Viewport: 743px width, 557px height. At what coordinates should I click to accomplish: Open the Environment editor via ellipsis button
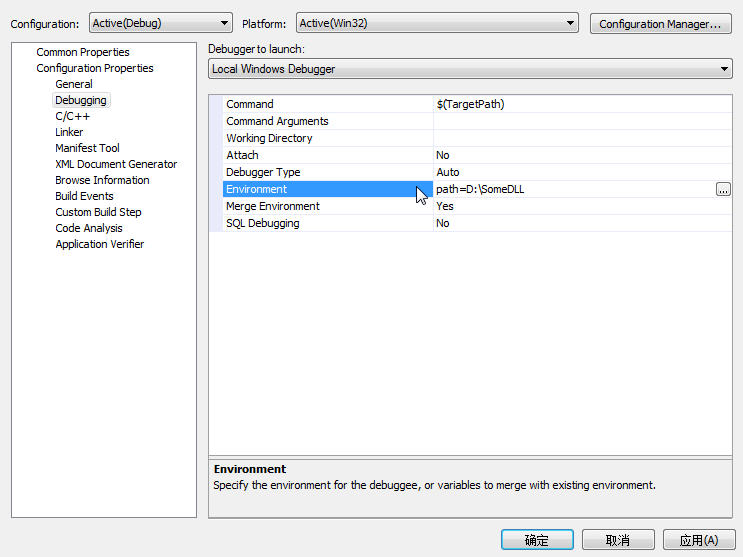point(723,190)
